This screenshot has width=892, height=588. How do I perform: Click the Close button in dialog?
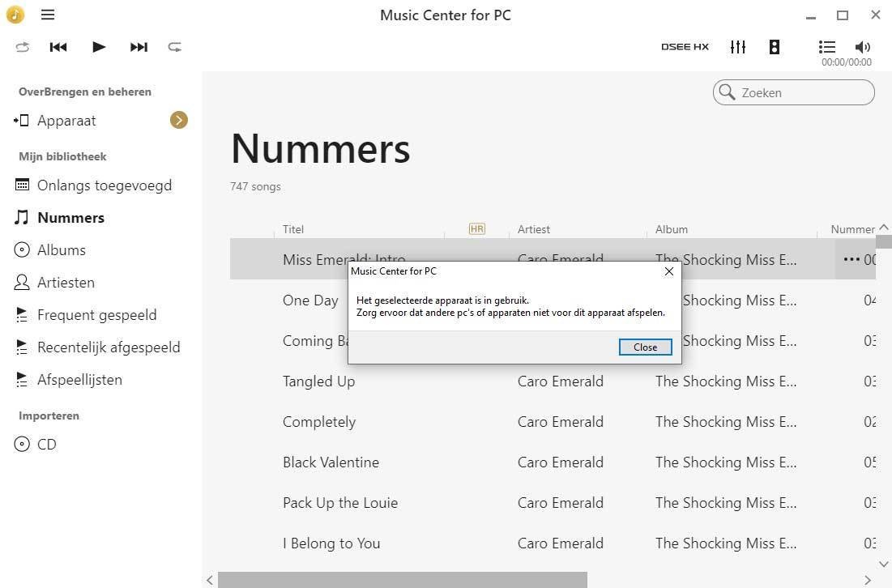coord(645,347)
